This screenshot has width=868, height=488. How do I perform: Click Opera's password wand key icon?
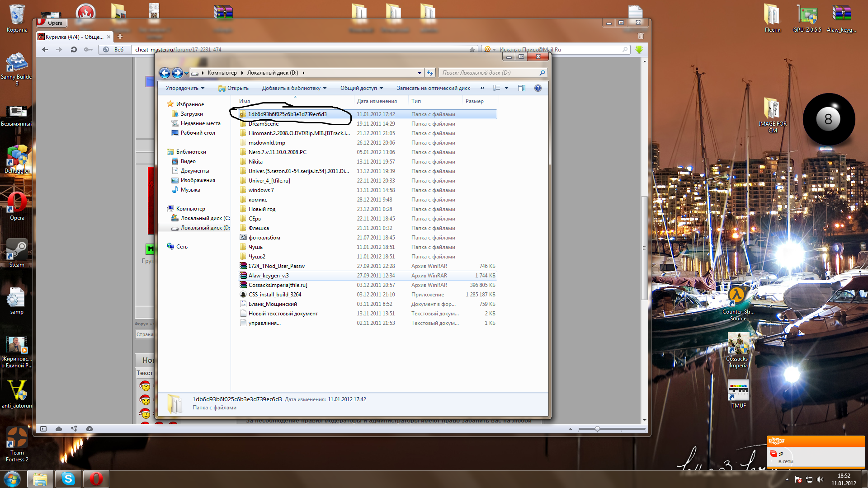pyautogui.click(x=88, y=50)
